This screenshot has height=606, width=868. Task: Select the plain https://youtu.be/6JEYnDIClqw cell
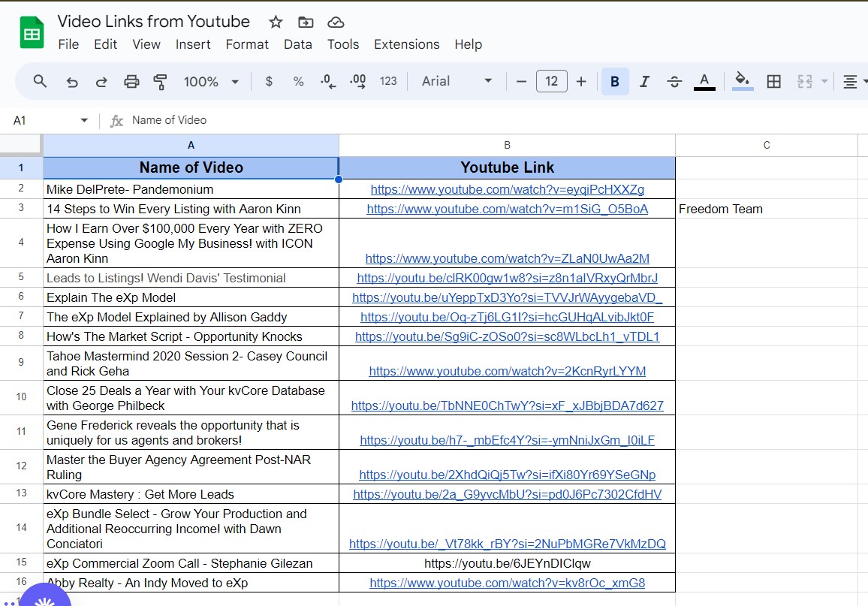coord(507,563)
